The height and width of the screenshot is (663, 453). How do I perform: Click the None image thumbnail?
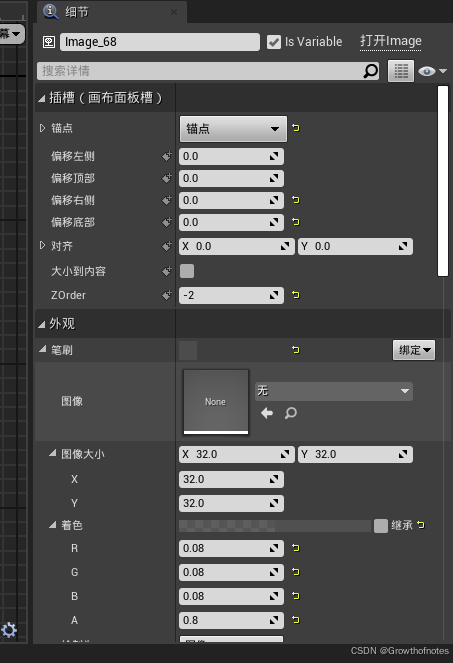coord(216,402)
